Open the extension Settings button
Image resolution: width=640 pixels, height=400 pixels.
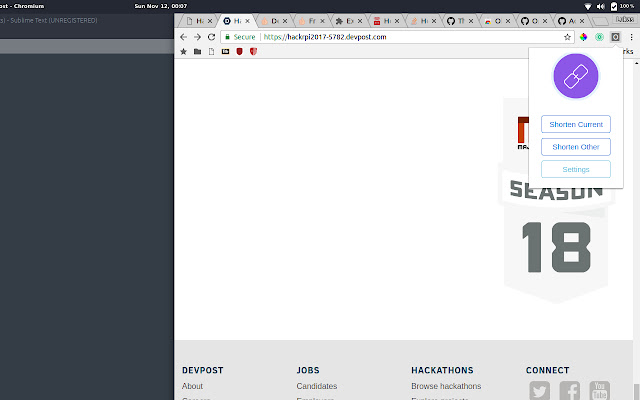point(576,169)
